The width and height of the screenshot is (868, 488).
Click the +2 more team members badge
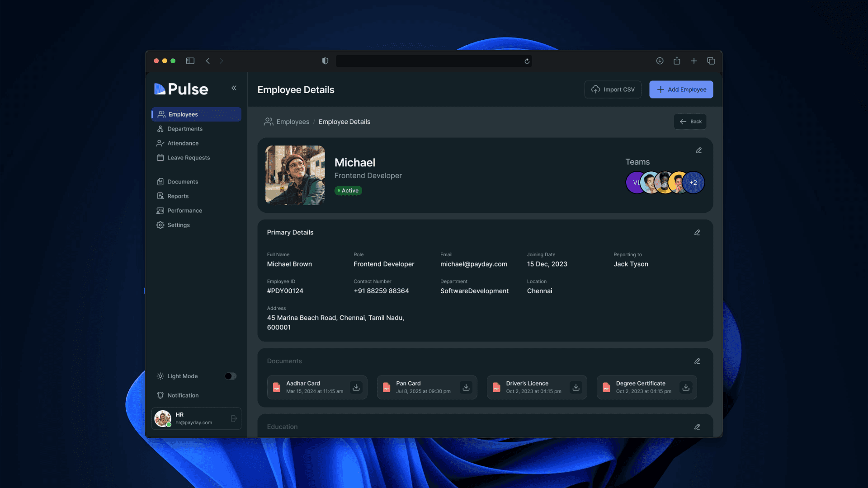pos(693,183)
